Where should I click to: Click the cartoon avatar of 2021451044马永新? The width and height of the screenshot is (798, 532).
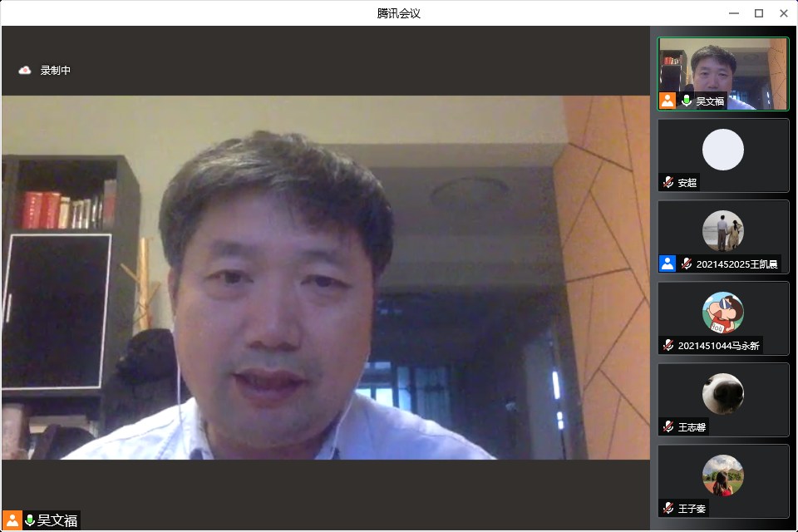pyautogui.click(x=722, y=312)
